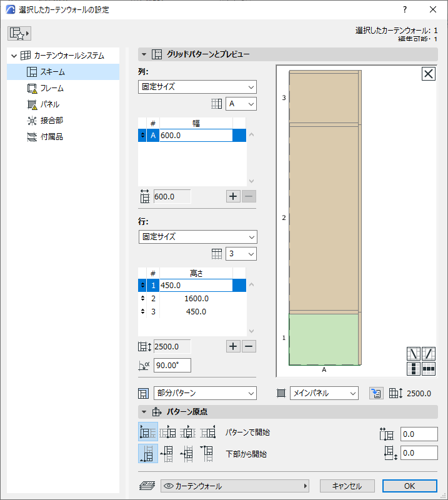
Task: Click the total pattern height icon
Action: [144, 347]
